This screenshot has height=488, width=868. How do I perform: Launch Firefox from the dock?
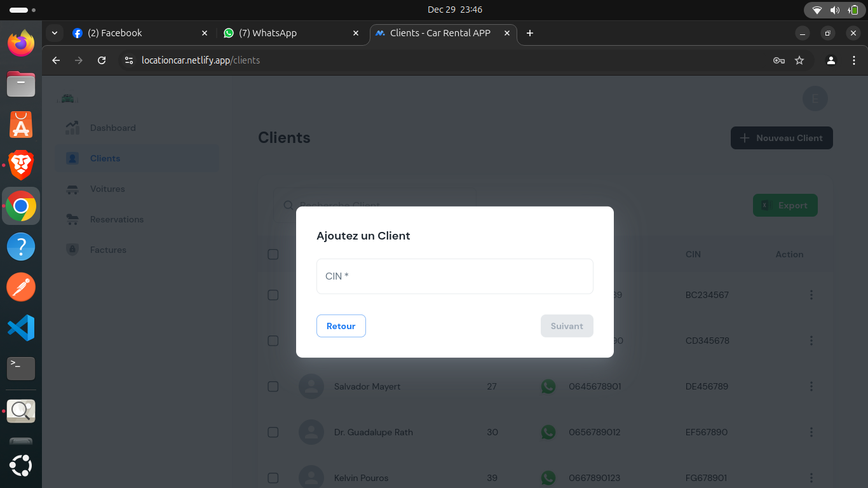point(21,43)
